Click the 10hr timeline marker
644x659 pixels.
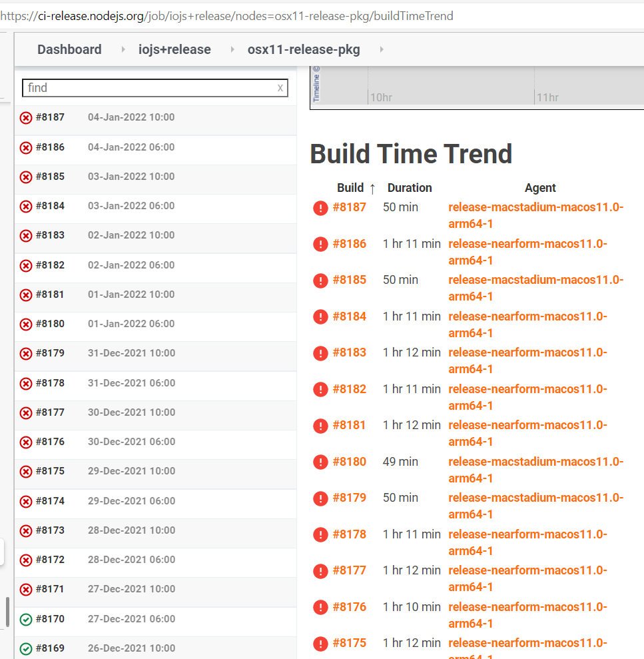(381, 97)
